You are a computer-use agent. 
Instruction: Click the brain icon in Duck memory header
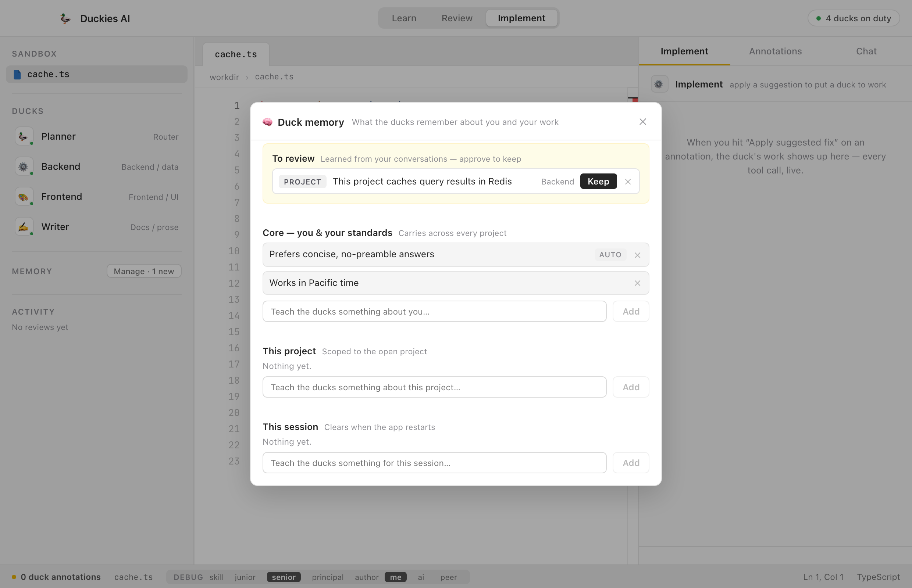pos(267,122)
